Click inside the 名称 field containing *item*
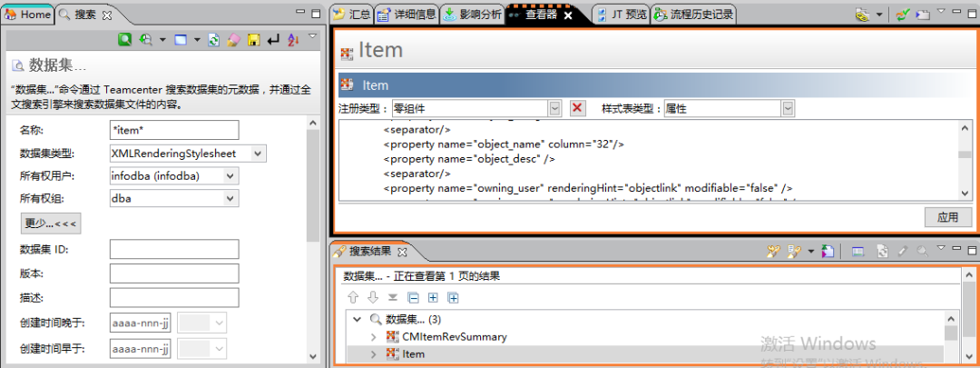The image size is (980, 368). coord(174,130)
